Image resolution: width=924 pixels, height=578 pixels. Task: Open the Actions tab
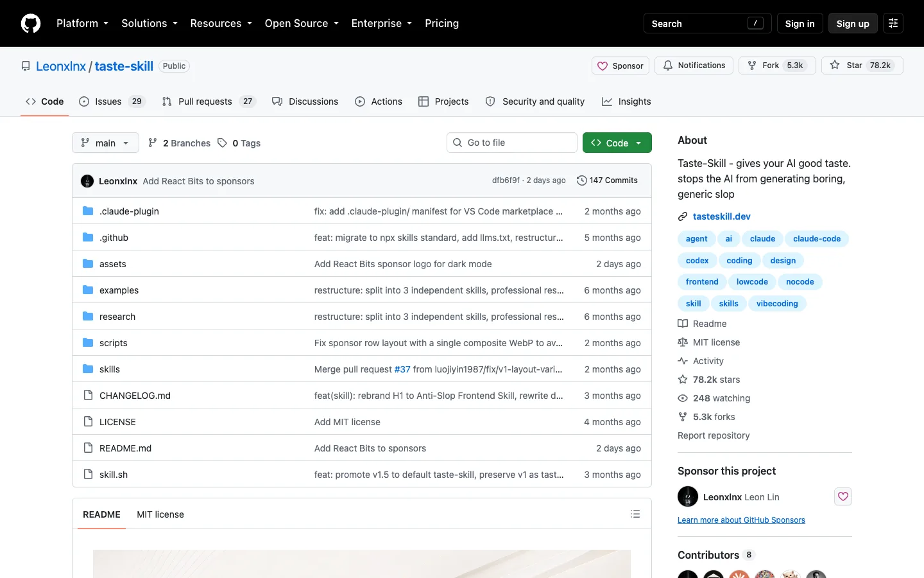[x=379, y=101]
